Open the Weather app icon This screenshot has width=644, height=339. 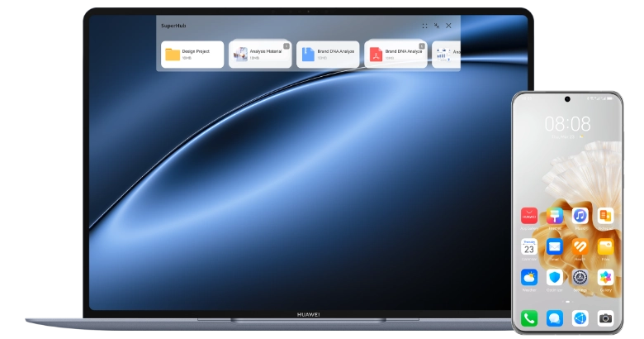(x=529, y=278)
